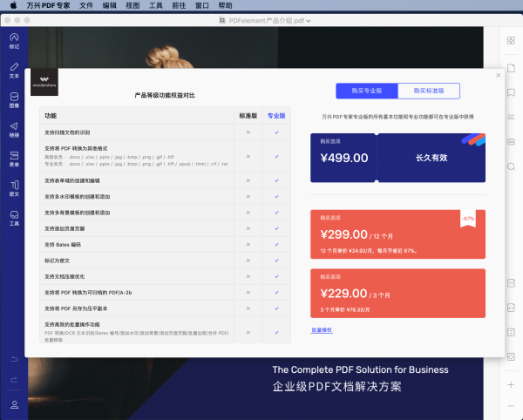
Task: Close the purchase comparison dialog
Action: click(498, 75)
